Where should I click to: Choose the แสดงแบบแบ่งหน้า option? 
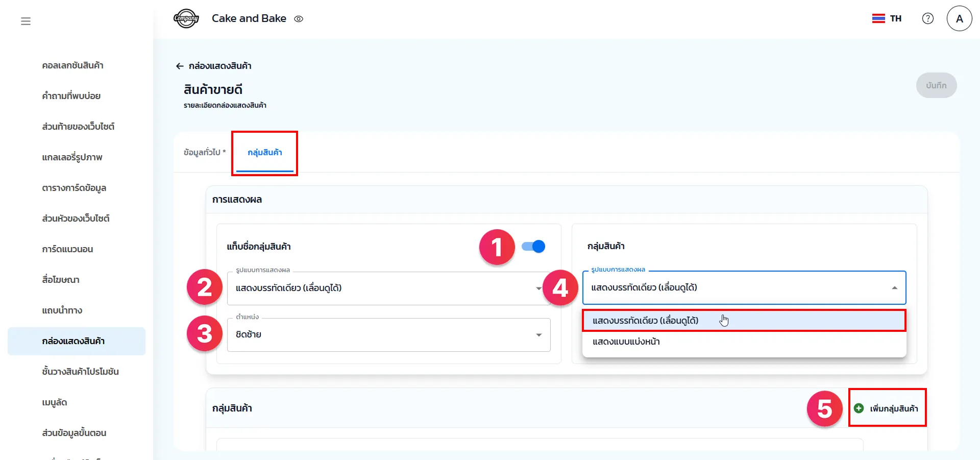[x=626, y=342]
